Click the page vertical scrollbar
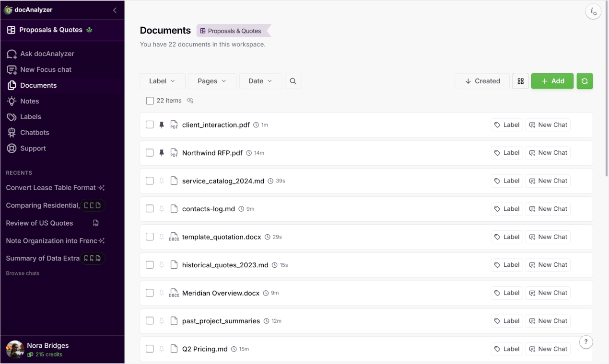 tap(607, 89)
